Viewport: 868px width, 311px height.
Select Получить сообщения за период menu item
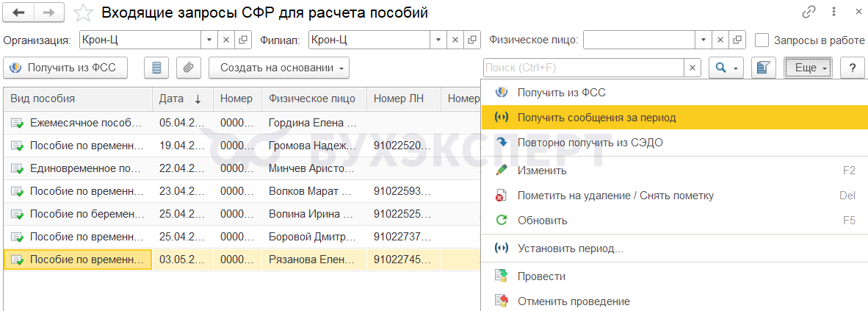point(596,118)
